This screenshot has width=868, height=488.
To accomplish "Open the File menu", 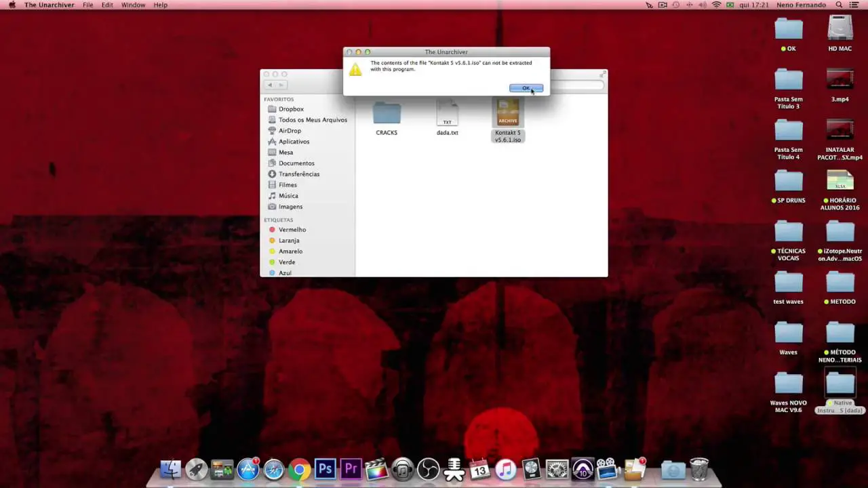I will pyautogui.click(x=88, y=5).
